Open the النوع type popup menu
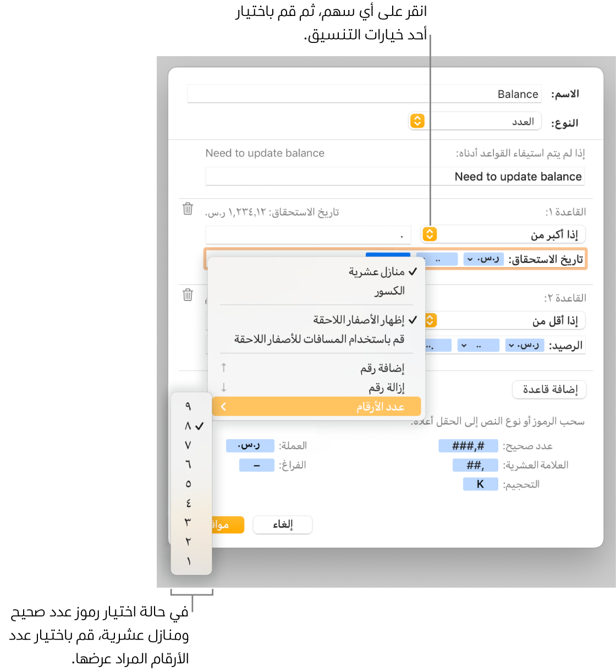Viewport: 616px width, 672px height. [418, 121]
